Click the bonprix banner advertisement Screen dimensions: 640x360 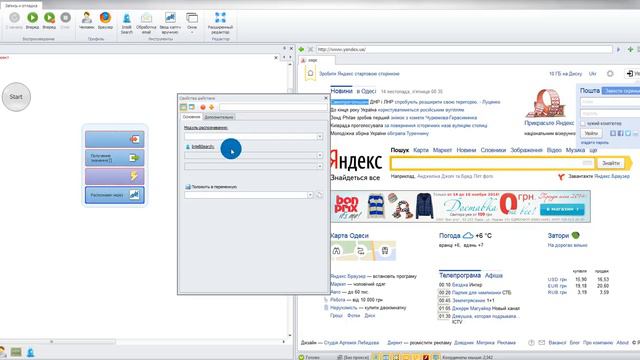(x=460, y=207)
